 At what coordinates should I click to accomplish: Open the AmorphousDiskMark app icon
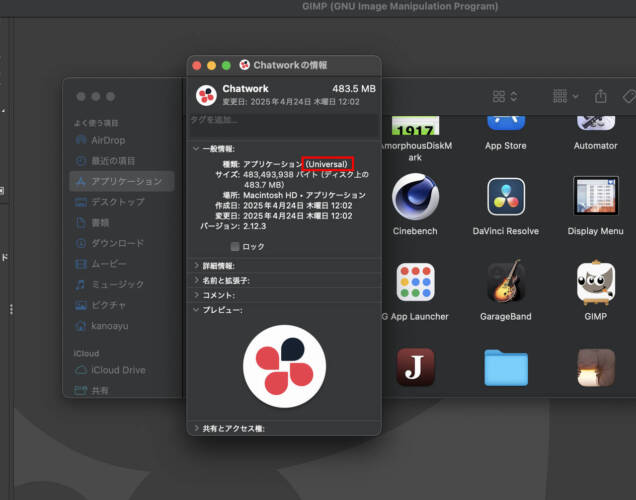415,125
